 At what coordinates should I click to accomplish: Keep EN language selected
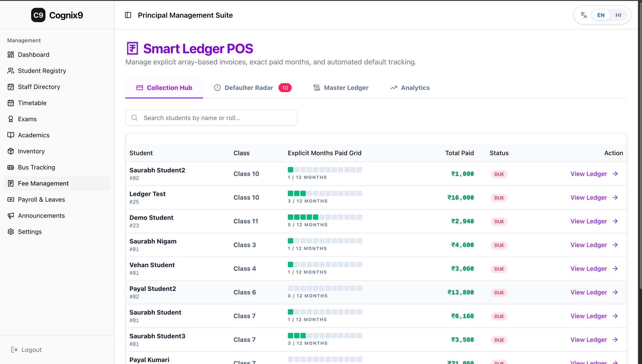click(x=601, y=15)
